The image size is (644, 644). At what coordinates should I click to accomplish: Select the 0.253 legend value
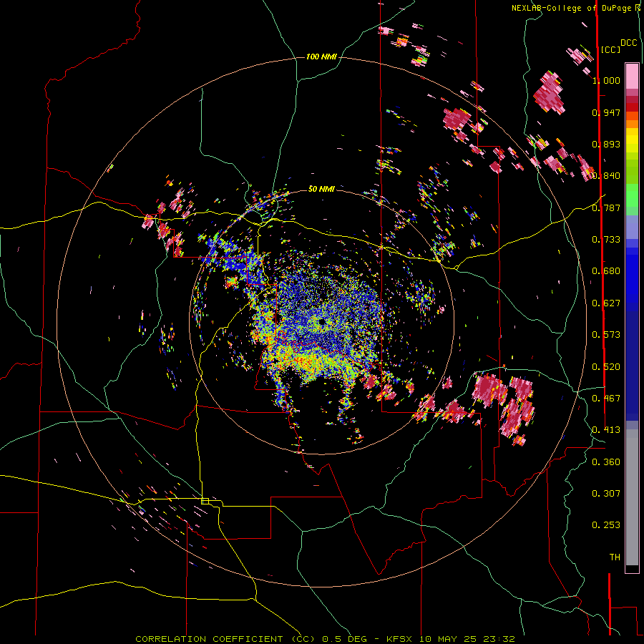click(606, 525)
